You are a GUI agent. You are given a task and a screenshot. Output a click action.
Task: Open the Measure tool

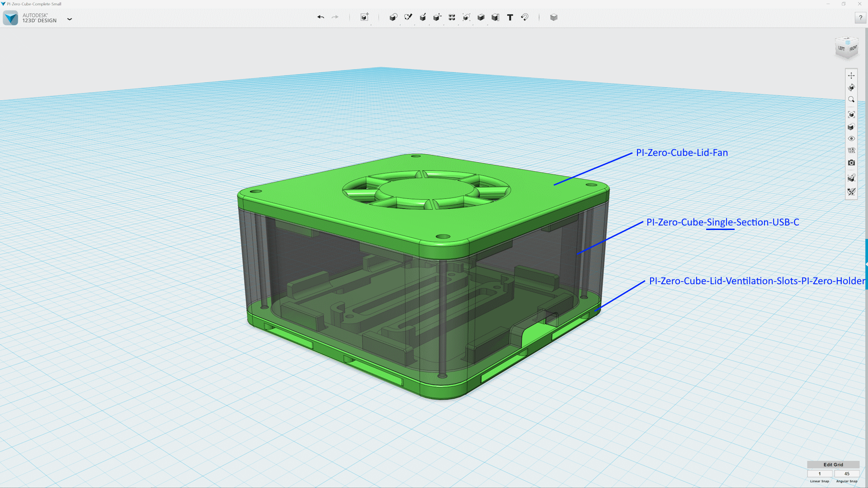click(x=495, y=17)
